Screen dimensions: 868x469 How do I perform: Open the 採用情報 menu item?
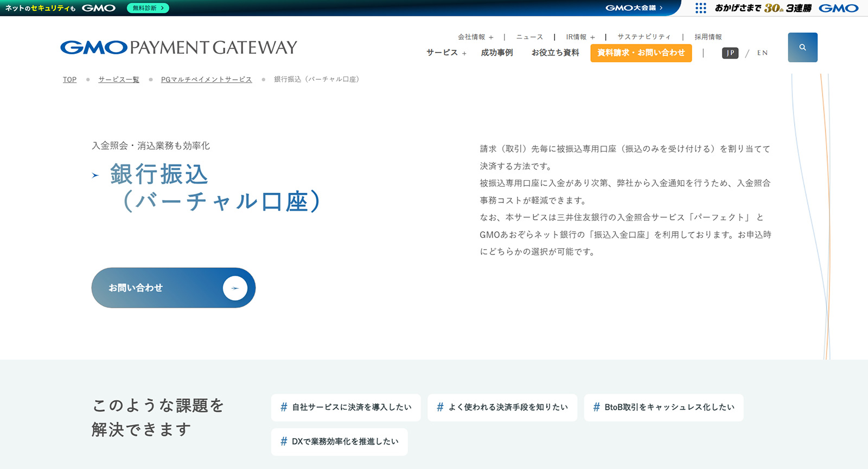[708, 37]
